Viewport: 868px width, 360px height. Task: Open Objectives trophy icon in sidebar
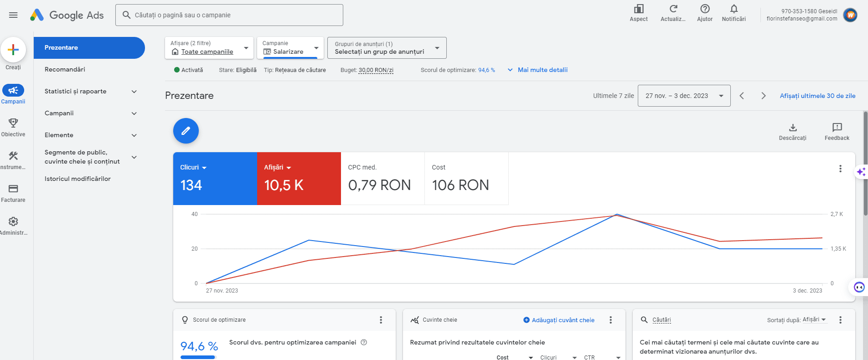tap(13, 123)
